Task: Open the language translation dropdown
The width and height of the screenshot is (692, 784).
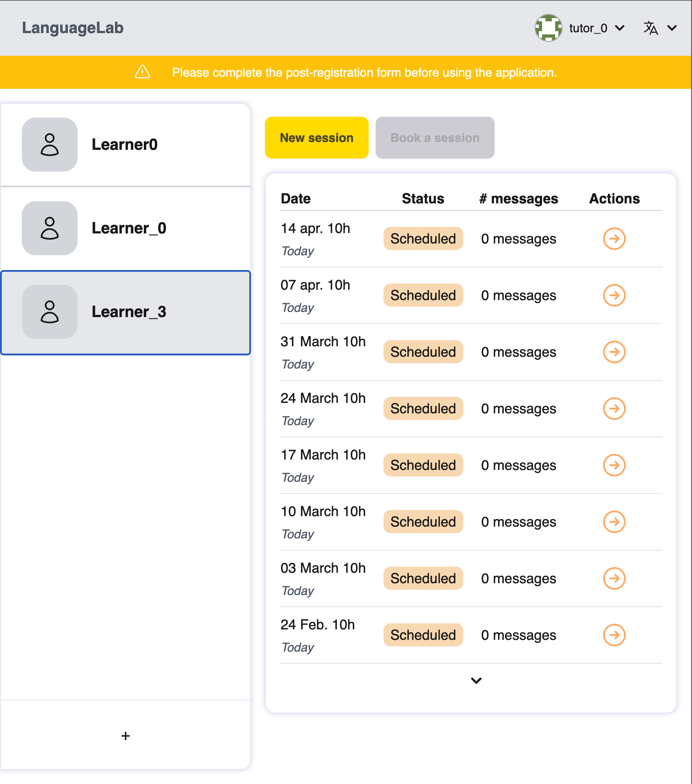Action: point(660,28)
